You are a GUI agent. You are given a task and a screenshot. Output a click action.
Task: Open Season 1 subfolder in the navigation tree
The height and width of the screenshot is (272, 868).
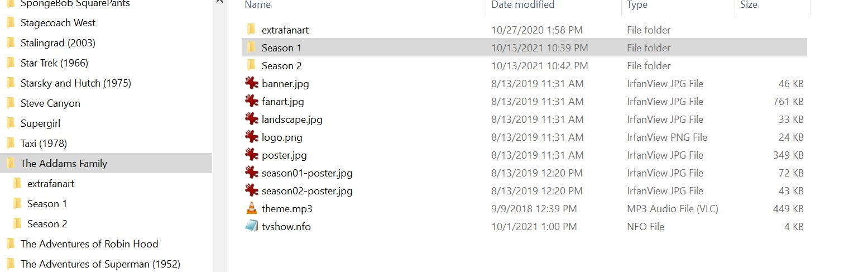[x=47, y=204]
